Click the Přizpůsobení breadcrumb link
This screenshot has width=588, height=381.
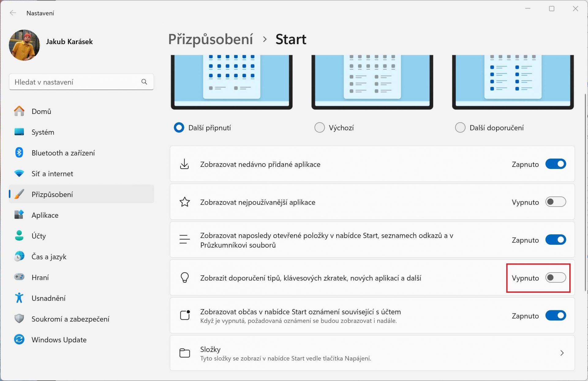click(211, 40)
